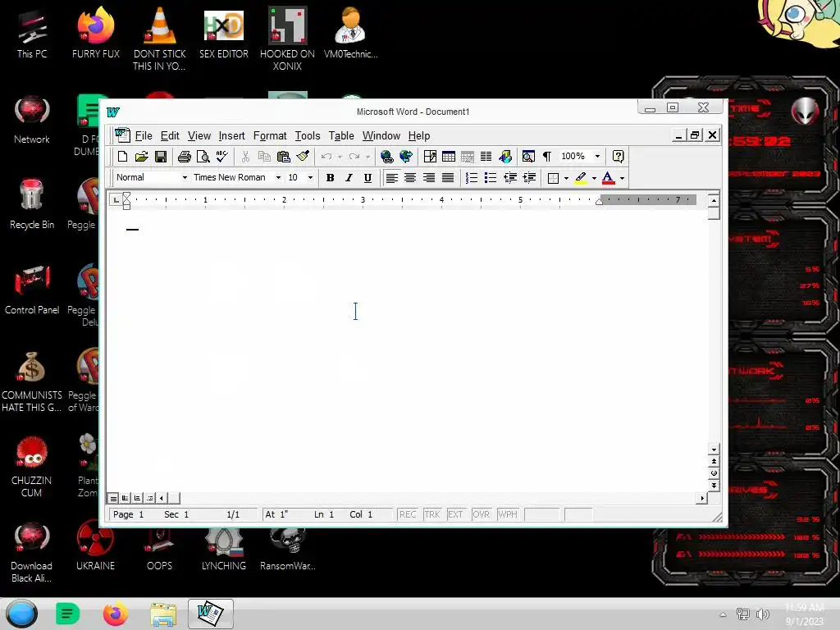The width and height of the screenshot is (840, 630).
Task: Run Spelling and Grammar check
Action: pyautogui.click(x=221, y=157)
